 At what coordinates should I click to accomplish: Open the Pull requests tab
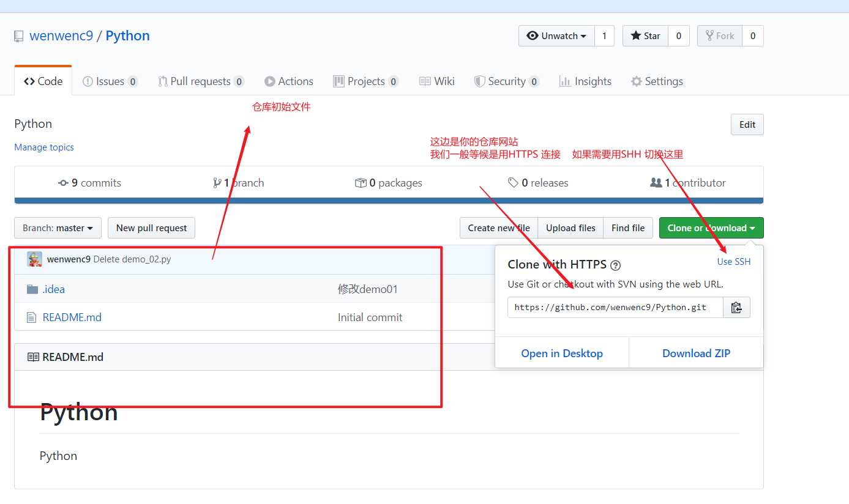point(201,81)
